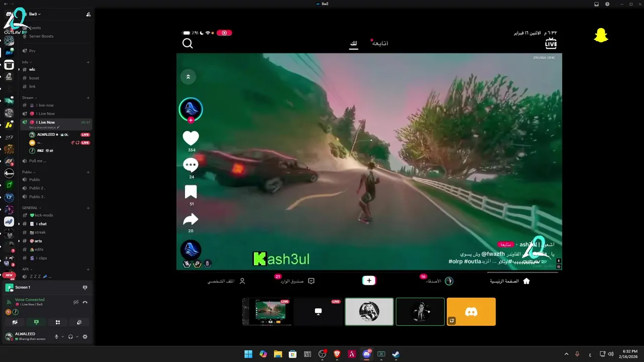The width and height of the screenshot is (644, 362).
Task: Open TikTok friends tab الأصدقاء
Action: pyautogui.click(x=439, y=281)
